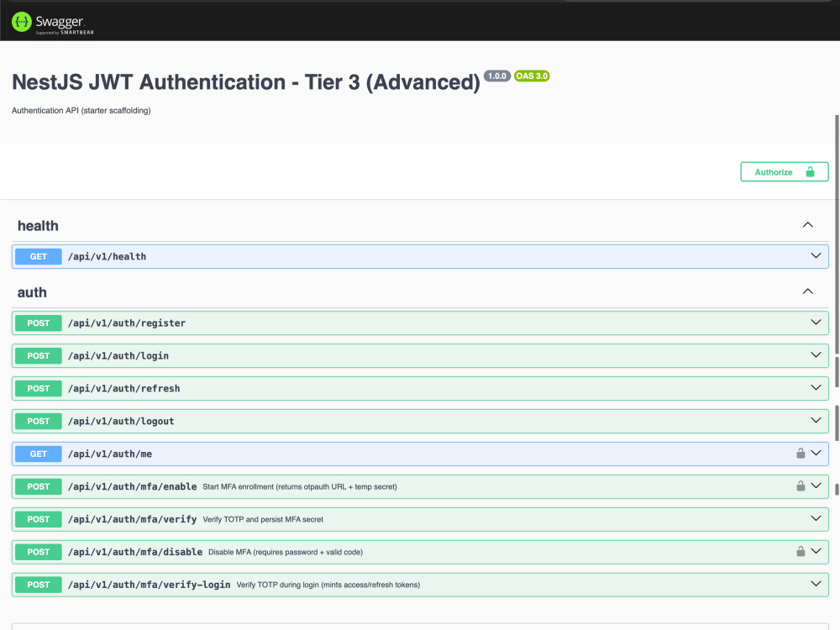Click 'Disable MFA (requires password + valid code)' text

[286, 552]
